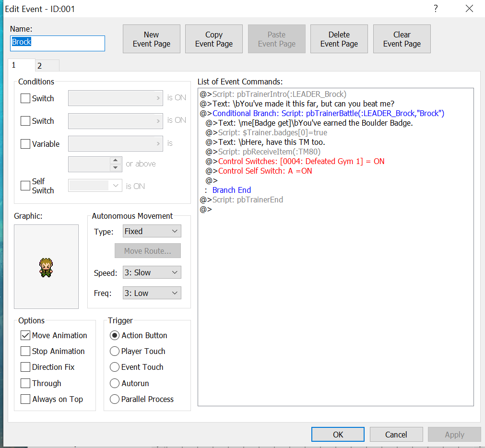Select the Conditional Branch pbTrainerBattle command
Screen dimensions: 485x448
(322, 113)
